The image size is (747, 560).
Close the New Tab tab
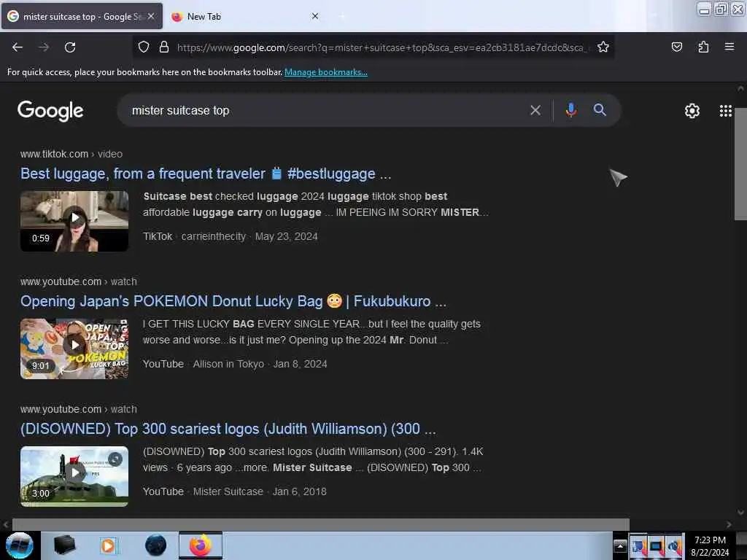pyautogui.click(x=315, y=16)
